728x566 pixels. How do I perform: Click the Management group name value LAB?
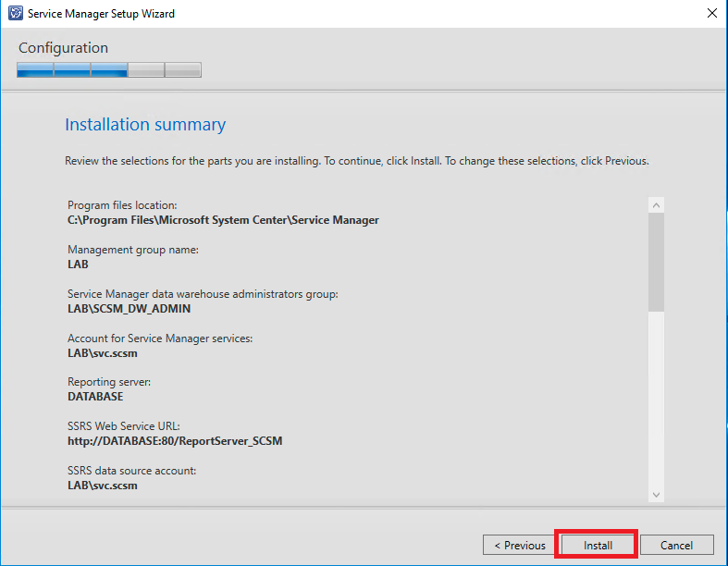point(78,265)
